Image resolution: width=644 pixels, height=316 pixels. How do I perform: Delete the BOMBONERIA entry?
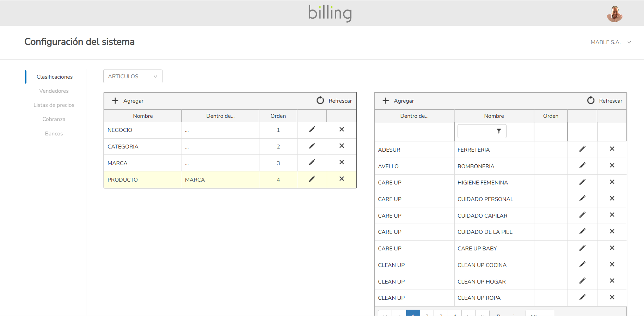[612, 165]
